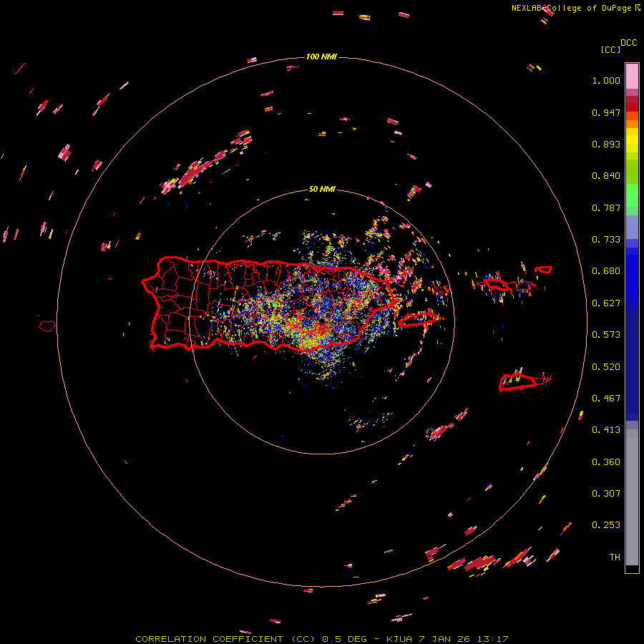644x644 pixels.
Task: Click the [CC] legend unit label
Action: (x=611, y=49)
